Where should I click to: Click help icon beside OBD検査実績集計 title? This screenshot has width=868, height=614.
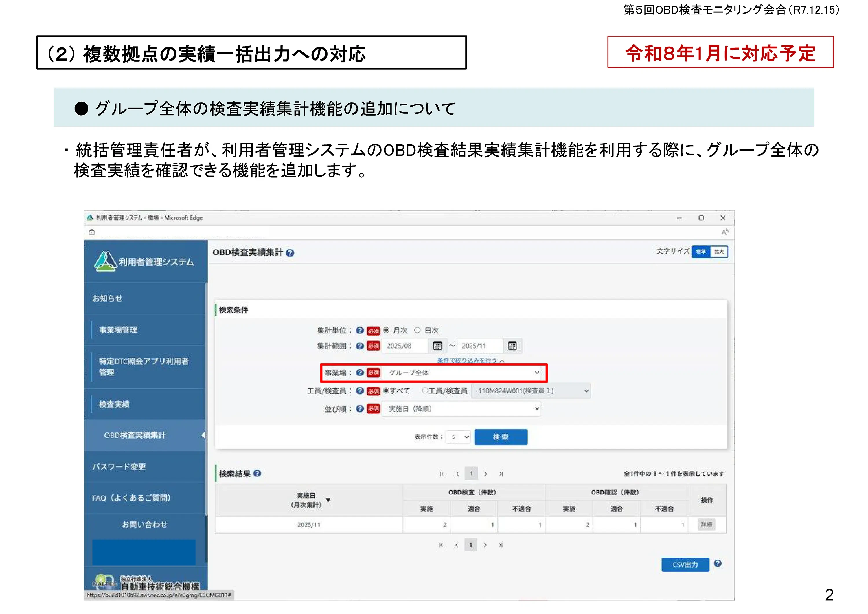(290, 253)
